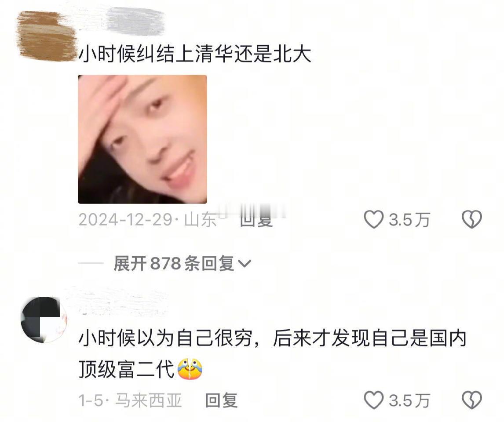Select the comment about 国内顶级富二代
Viewport: 504px width, 422px height.
coord(273,353)
